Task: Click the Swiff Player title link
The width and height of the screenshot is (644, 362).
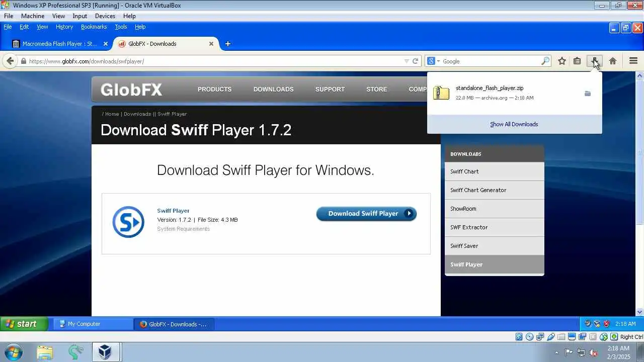Action: pyautogui.click(x=173, y=211)
